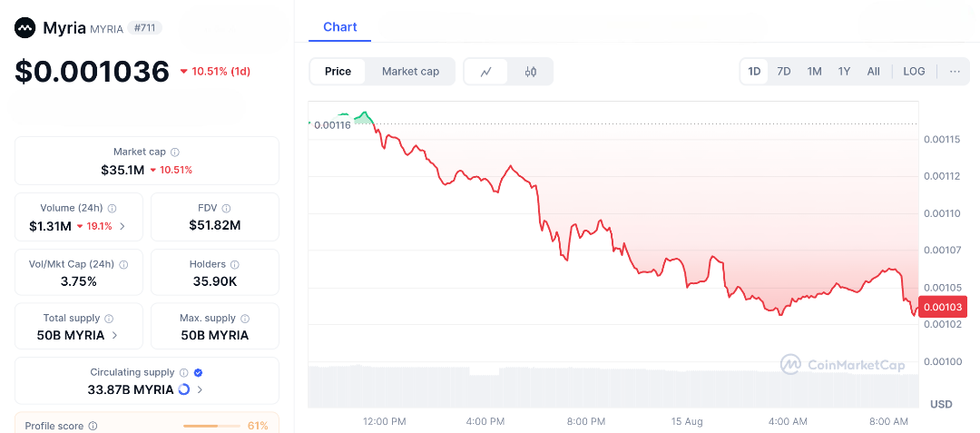Click the FDV info icon
This screenshot has width=980, height=433.
226,208
